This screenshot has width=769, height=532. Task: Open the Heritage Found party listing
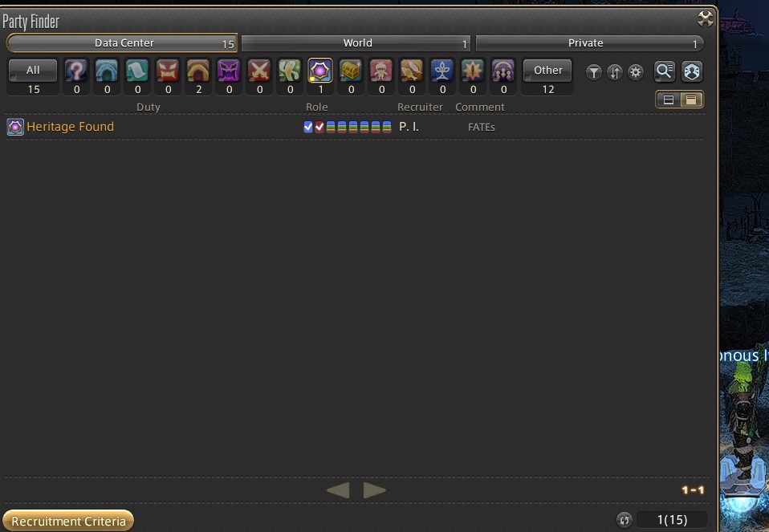tap(355, 127)
